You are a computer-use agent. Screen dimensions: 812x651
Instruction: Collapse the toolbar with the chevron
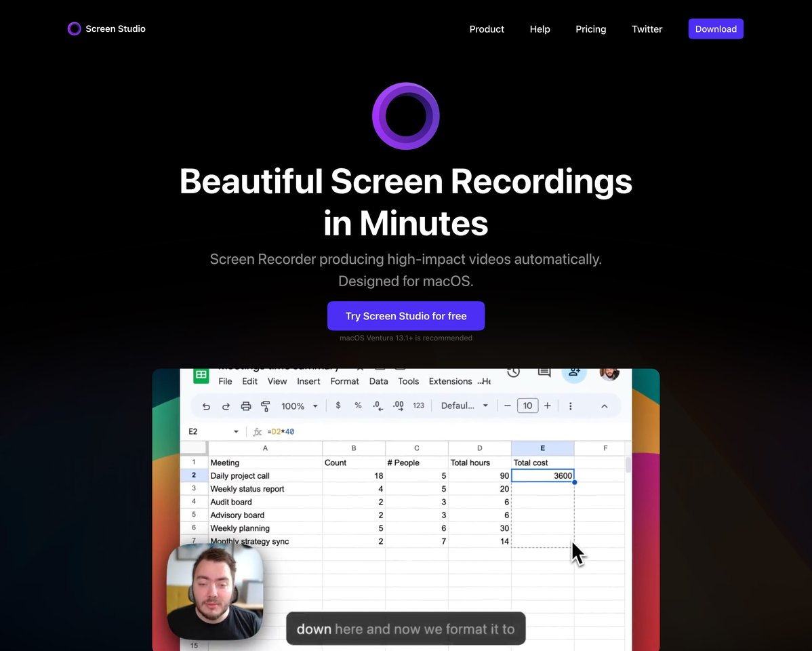(x=604, y=405)
